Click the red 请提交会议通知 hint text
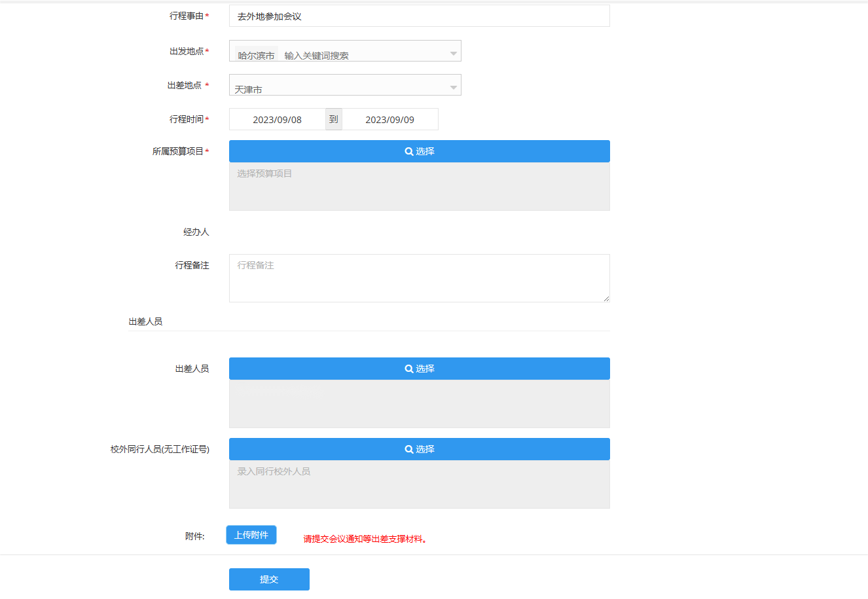The height and width of the screenshot is (599, 868). (365, 539)
